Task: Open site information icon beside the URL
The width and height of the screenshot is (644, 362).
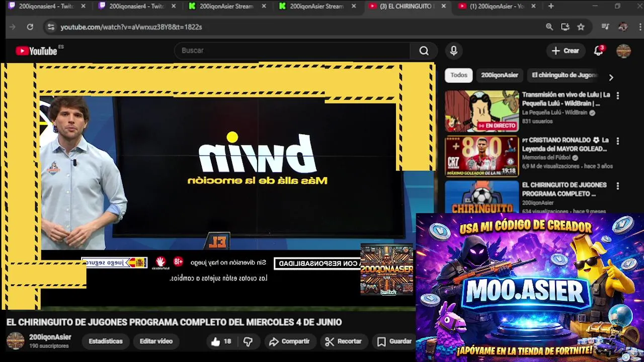Action: click(x=50, y=27)
